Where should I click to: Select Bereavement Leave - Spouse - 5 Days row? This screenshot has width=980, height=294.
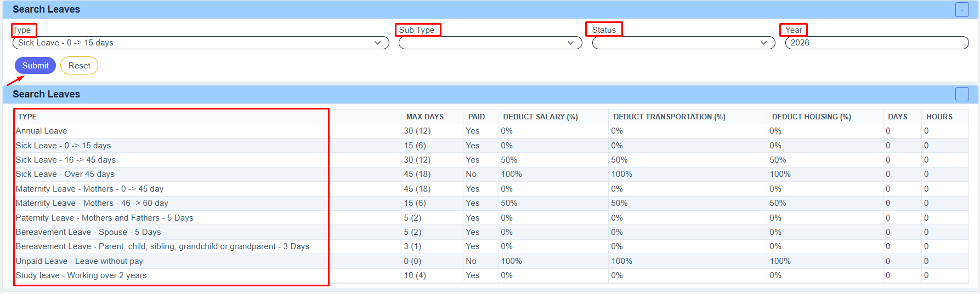click(x=491, y=232)
